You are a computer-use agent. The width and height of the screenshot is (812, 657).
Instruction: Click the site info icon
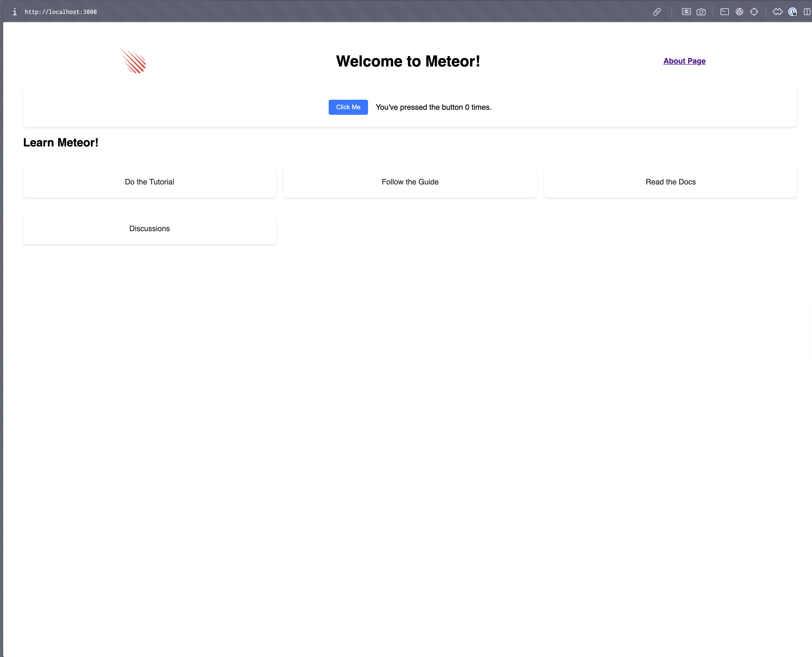pyautogui.click(x=15, y=12)
